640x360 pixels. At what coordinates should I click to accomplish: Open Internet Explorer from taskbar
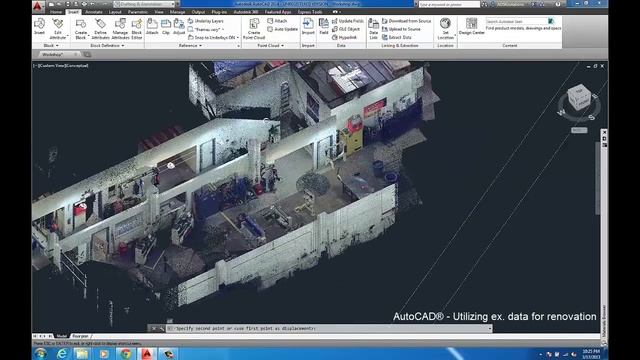(x=62, y=354)
